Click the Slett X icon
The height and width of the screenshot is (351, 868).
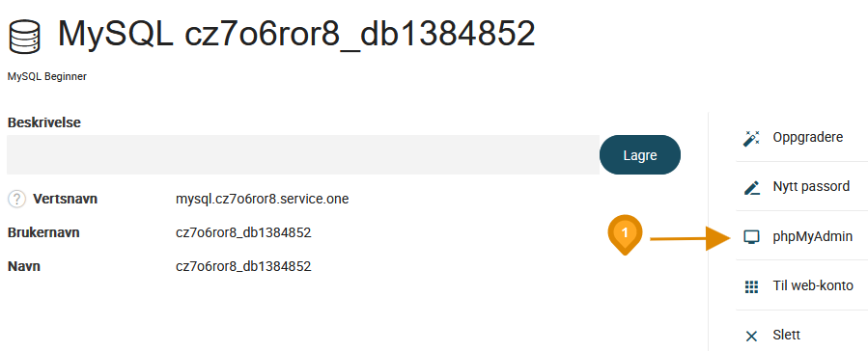tap(751, 337)
